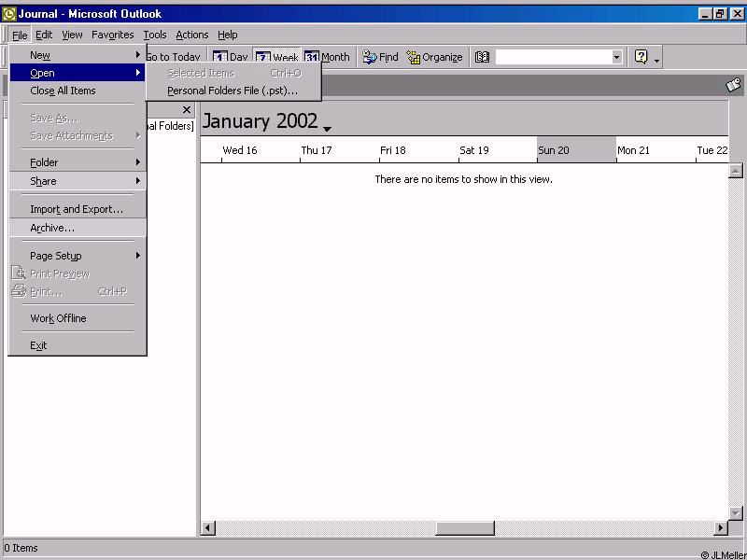Click the vertical scrollbar down arrow

pyautogui.click(x=736, y=513)
